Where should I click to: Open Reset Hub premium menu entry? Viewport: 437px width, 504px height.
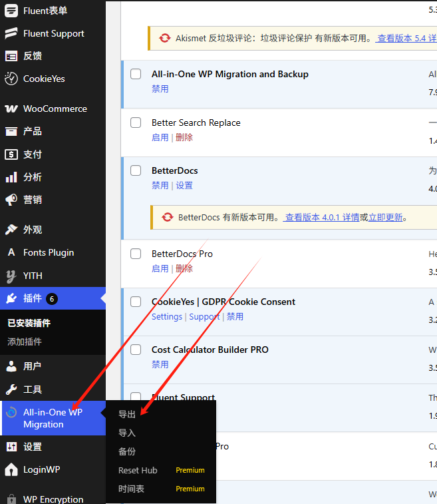pyautogui.click(x=161, y=470)
